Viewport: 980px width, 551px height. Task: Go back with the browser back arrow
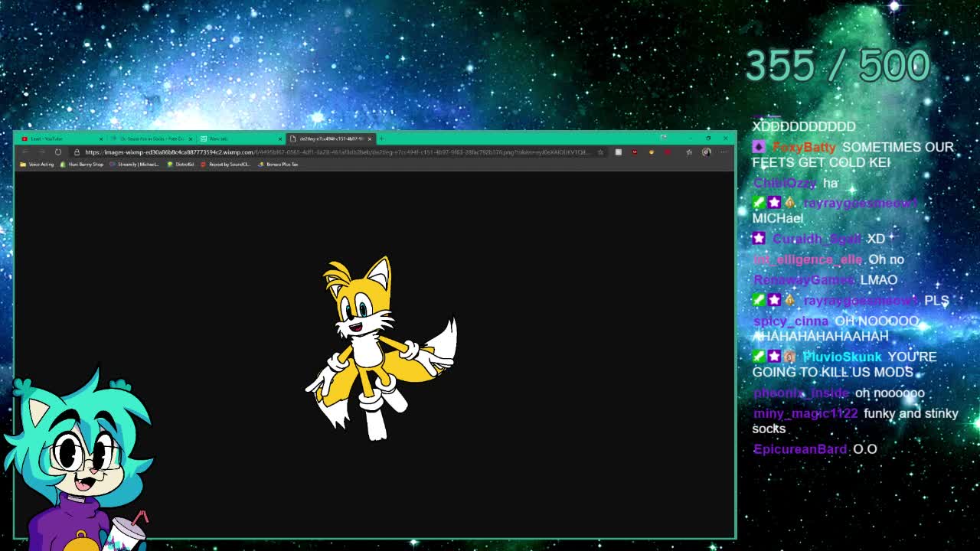[25, 152]
